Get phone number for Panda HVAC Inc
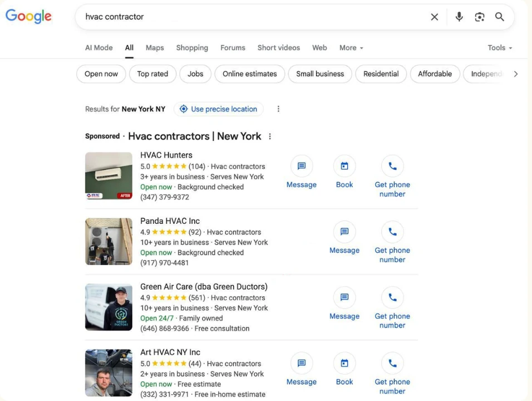 (392, 232)
